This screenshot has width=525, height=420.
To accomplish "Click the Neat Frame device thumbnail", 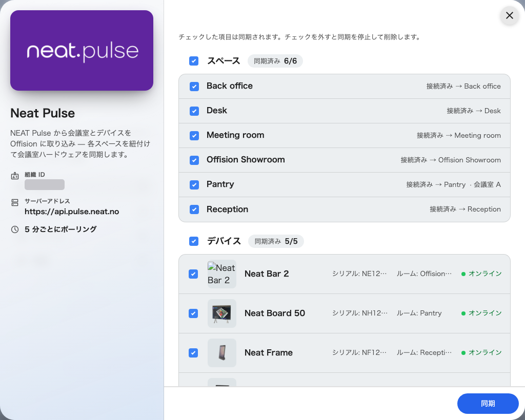I will [221, 353].
